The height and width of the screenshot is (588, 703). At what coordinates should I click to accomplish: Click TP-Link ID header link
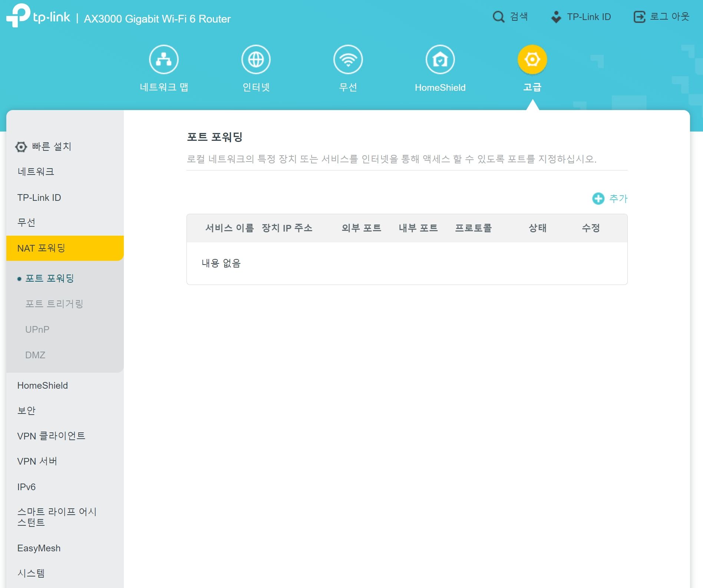[589, 17]
